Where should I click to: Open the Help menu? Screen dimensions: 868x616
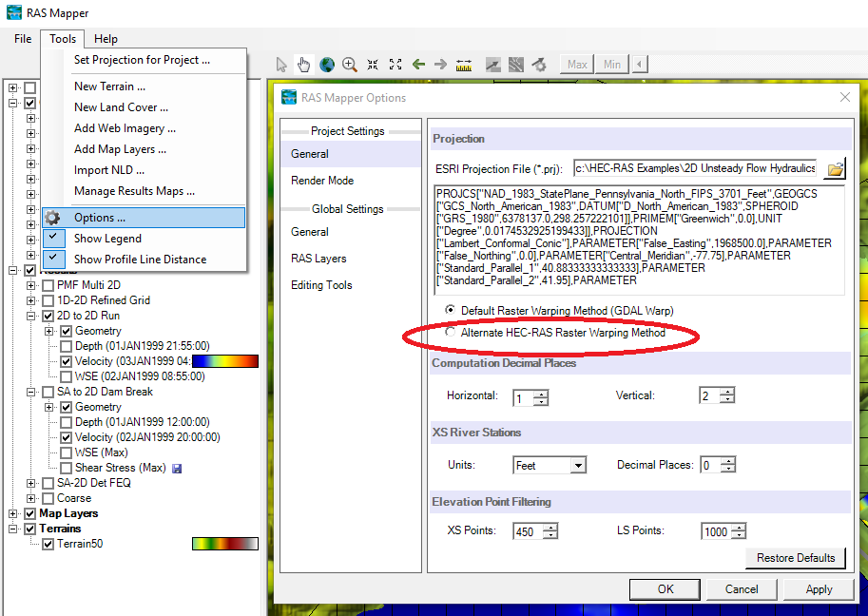[x=106, y=39]
